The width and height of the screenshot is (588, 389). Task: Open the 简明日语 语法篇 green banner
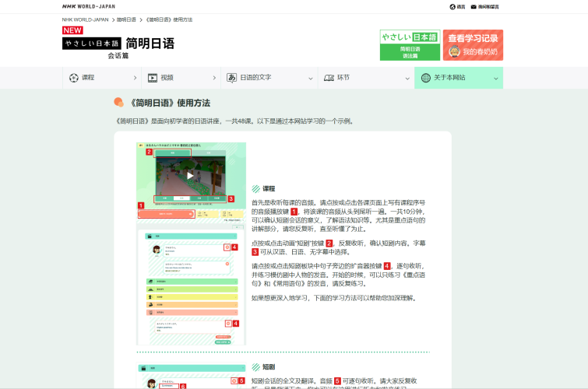pyautogui.click(x=410, y=45)
